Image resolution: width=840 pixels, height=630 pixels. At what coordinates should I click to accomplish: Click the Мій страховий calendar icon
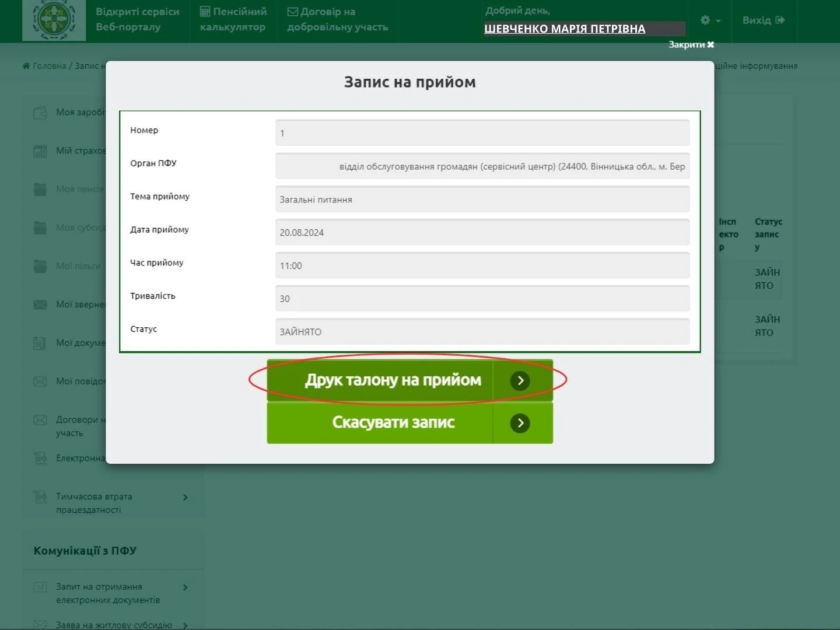(40, 151)
